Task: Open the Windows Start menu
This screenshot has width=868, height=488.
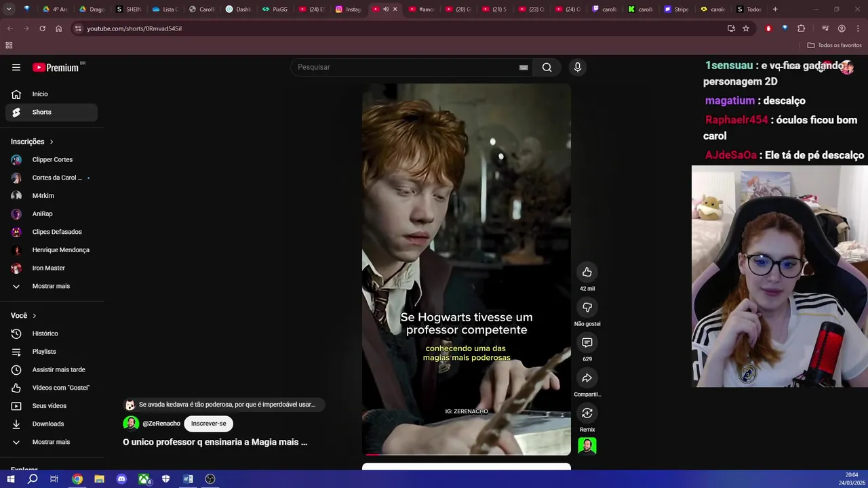Action: [x=11, y=479]
